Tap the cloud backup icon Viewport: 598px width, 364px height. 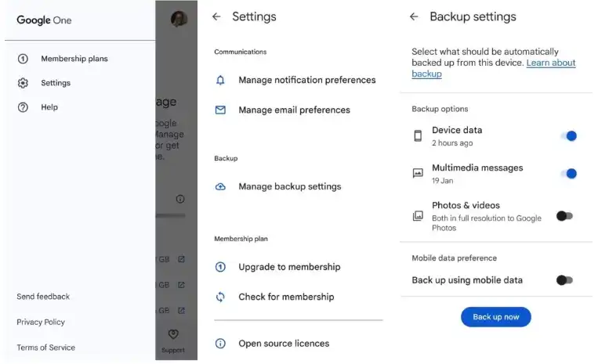[x=220, y=187]
